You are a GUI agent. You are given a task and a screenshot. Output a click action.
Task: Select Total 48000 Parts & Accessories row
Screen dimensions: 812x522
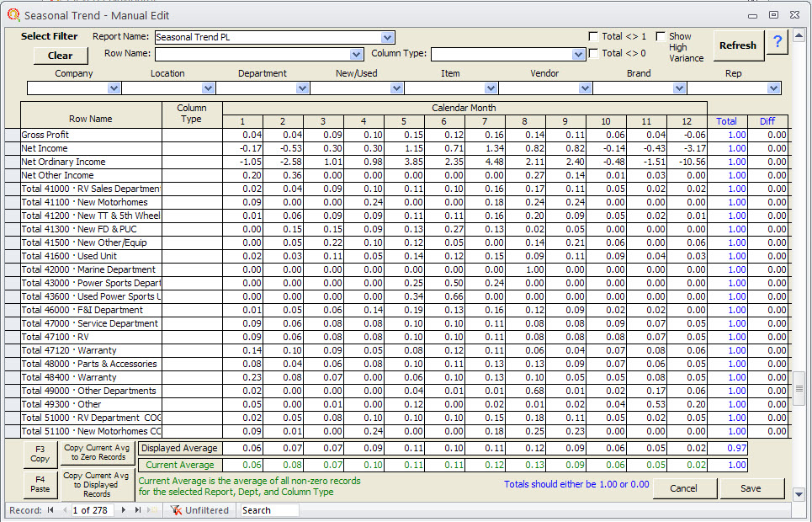click(x=91, y=364)
